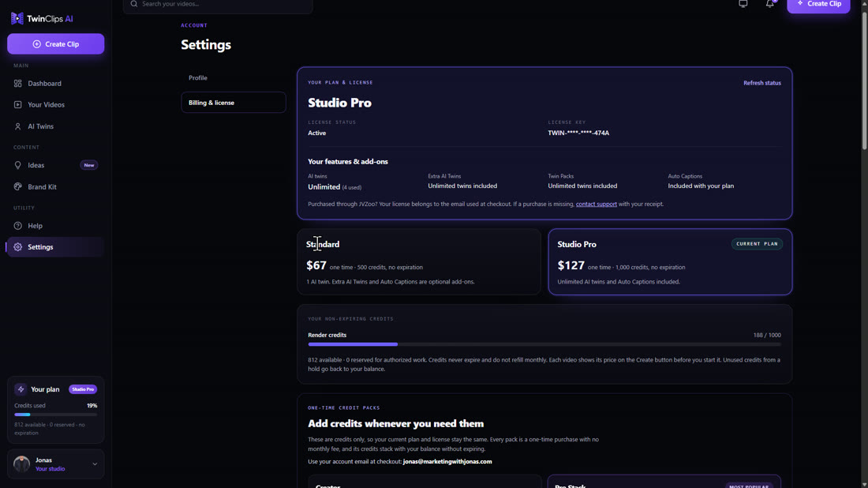Open Dashboard via its grid icon

17,83
